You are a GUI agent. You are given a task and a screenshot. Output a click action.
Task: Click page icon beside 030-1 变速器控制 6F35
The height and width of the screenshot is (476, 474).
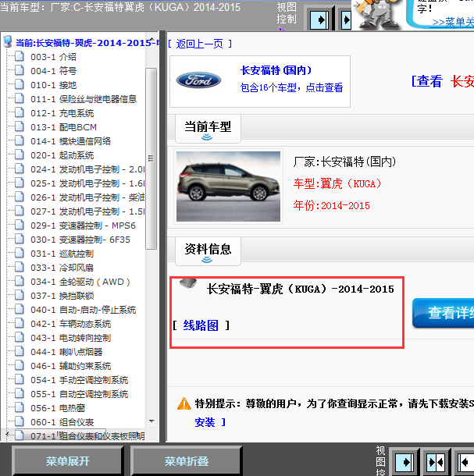click(x=20, y=240)
